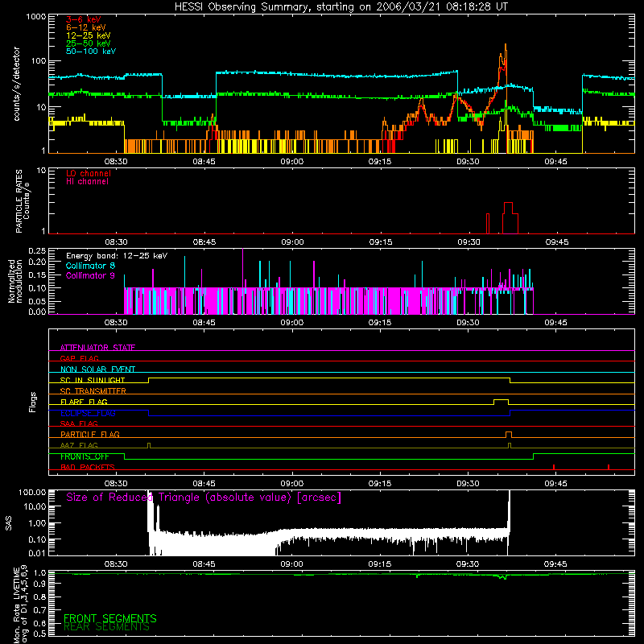
Task: Click the '1000' tick on counts axis
Action: tap(36, 17)
